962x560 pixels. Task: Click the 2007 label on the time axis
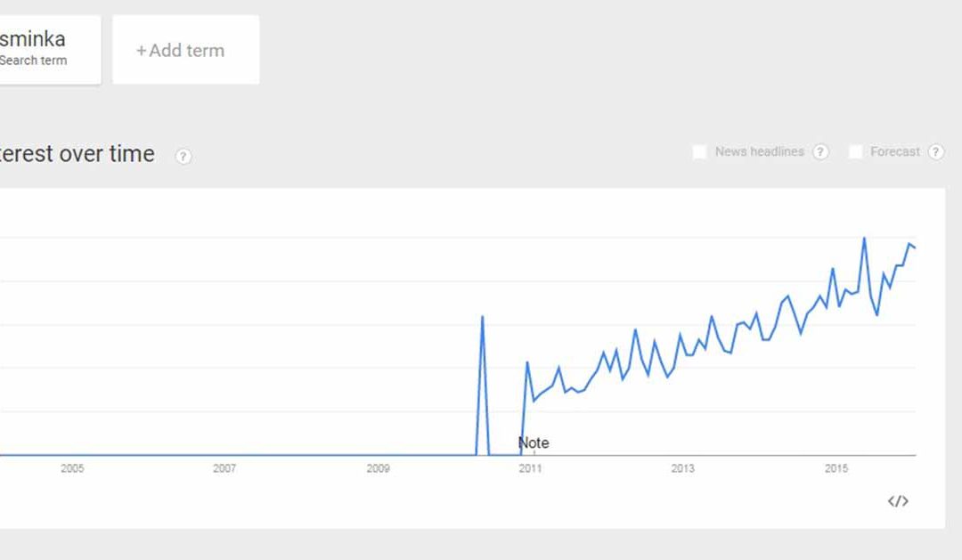pyautogui.click(x=224, y=468)
